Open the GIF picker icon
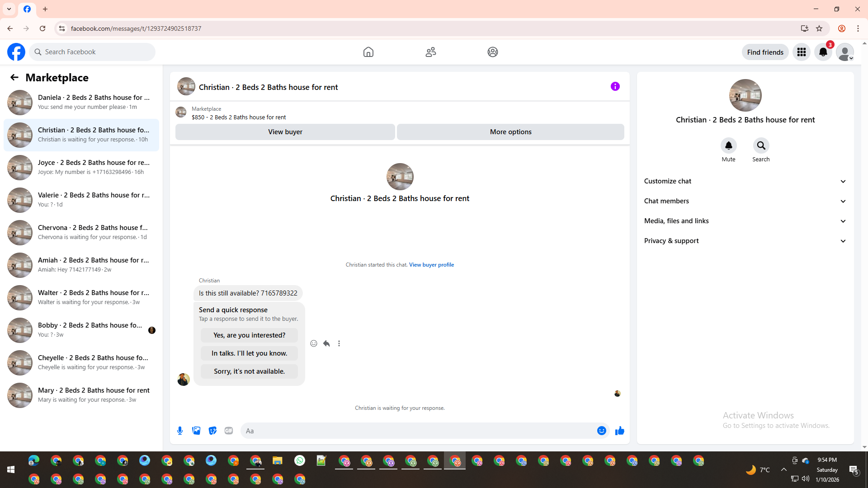 [229, 431]
